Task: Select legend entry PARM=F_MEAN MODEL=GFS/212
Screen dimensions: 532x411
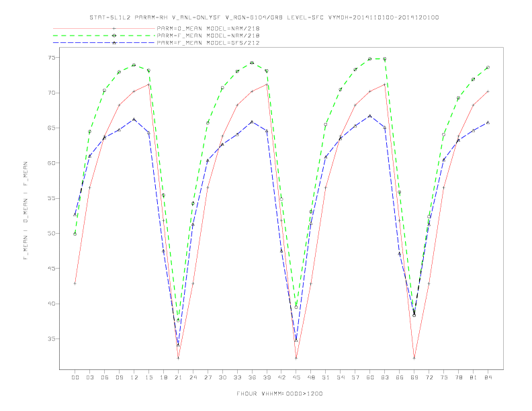Action: pos(208,43)
